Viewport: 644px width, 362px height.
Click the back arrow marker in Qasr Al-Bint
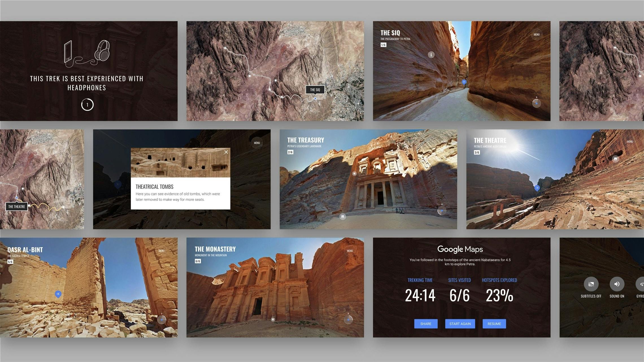click(58, 294)
